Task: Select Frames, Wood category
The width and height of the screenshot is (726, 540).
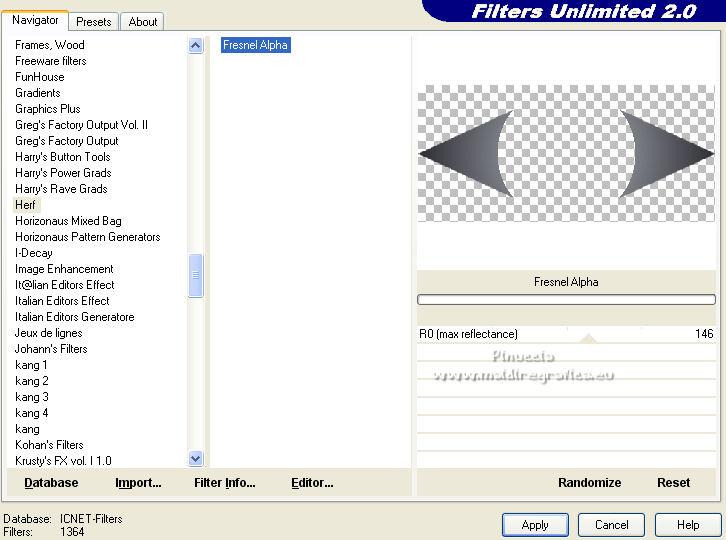Action: tap(50, 45)
